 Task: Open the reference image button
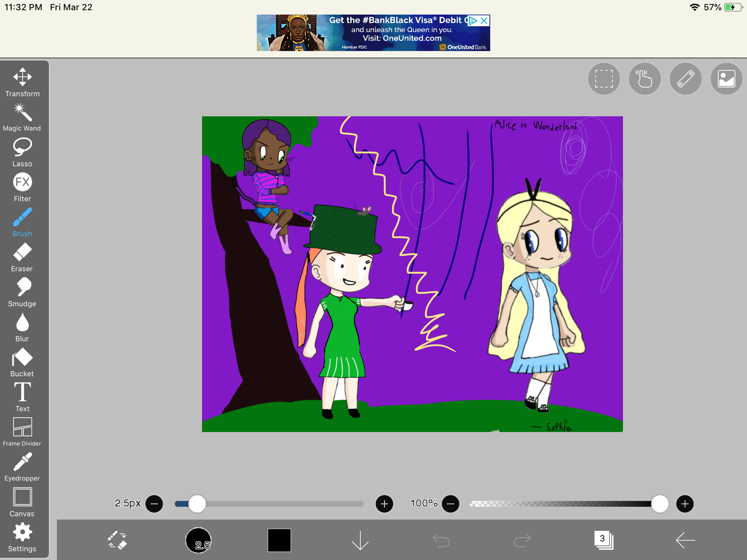click(726, 79)
